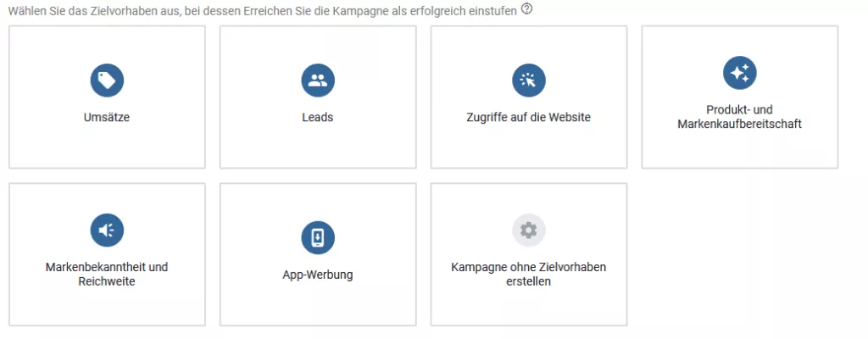Select the 'Leads' label text

318,118
